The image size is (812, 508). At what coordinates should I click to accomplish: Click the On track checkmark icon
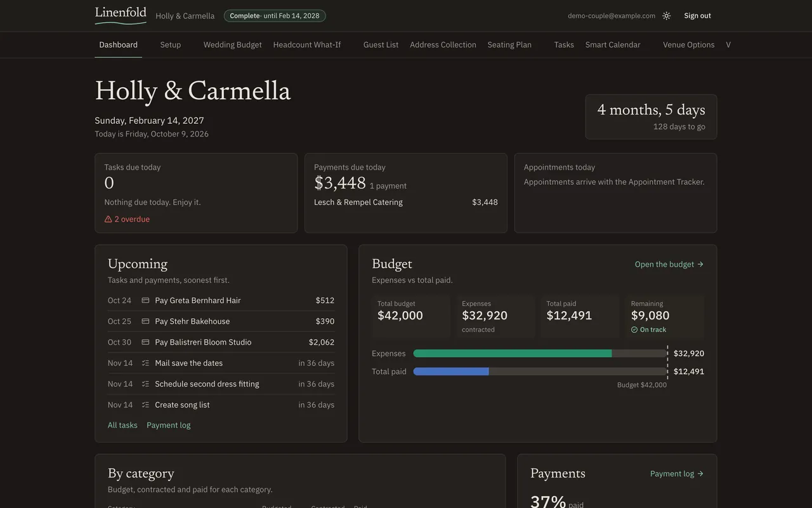(x=634, y=330)
